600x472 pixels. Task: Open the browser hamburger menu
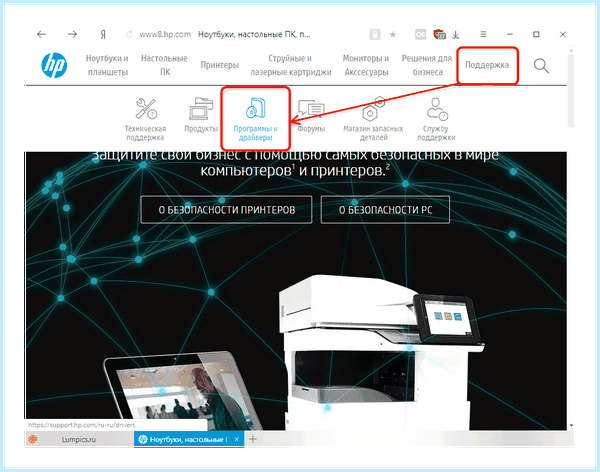pos(484,34)
